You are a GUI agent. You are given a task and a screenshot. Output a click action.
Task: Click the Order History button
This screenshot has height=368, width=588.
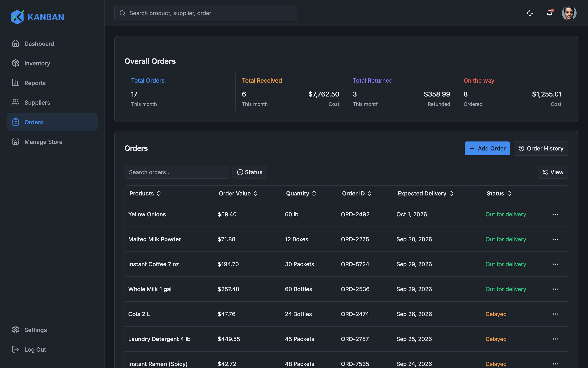tap(541, 148)
